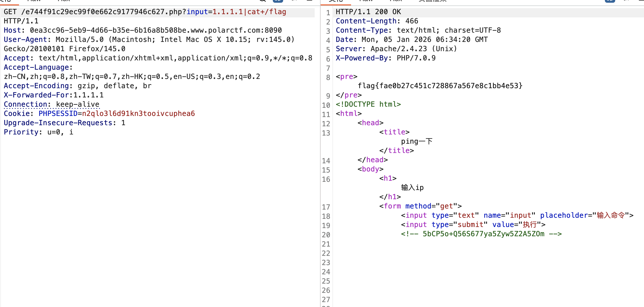Screen dimensions: 644x307
Task: Click HTTP/1.1 200 OK status line
Action: click(x=368, y=12)
